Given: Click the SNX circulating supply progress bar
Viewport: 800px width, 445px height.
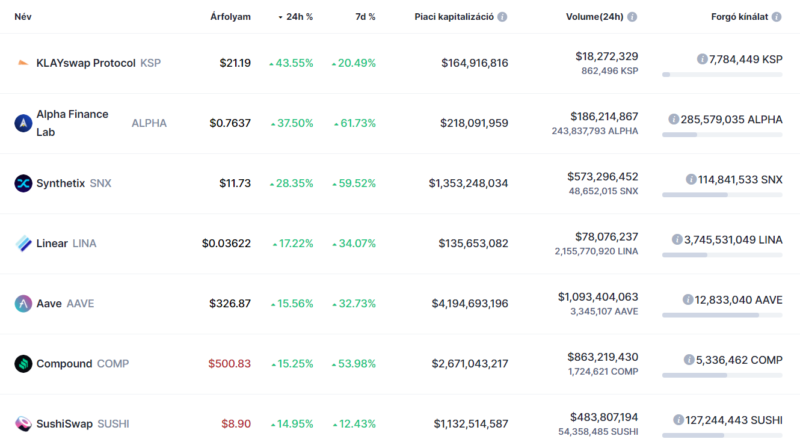Looking at the screenshot, I should [x=722, y=195].
